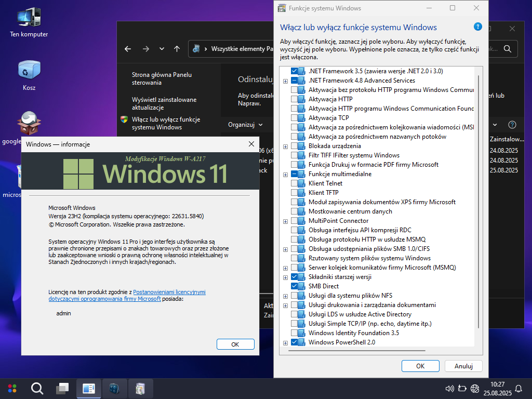The height and width of the screenshot is (399, 532).
Task: Open Wyświetl zainstalowane aktualizacje link
Action: click(x=164, y=103)
